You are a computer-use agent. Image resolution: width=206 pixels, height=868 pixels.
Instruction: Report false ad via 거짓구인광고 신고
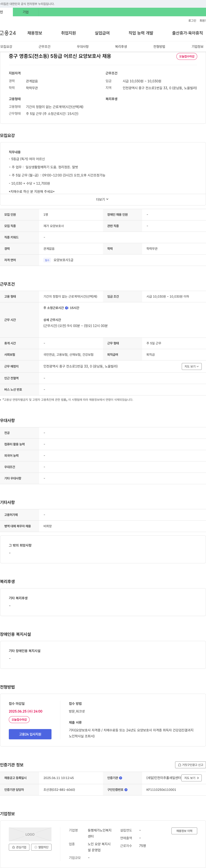pos(191,765)
